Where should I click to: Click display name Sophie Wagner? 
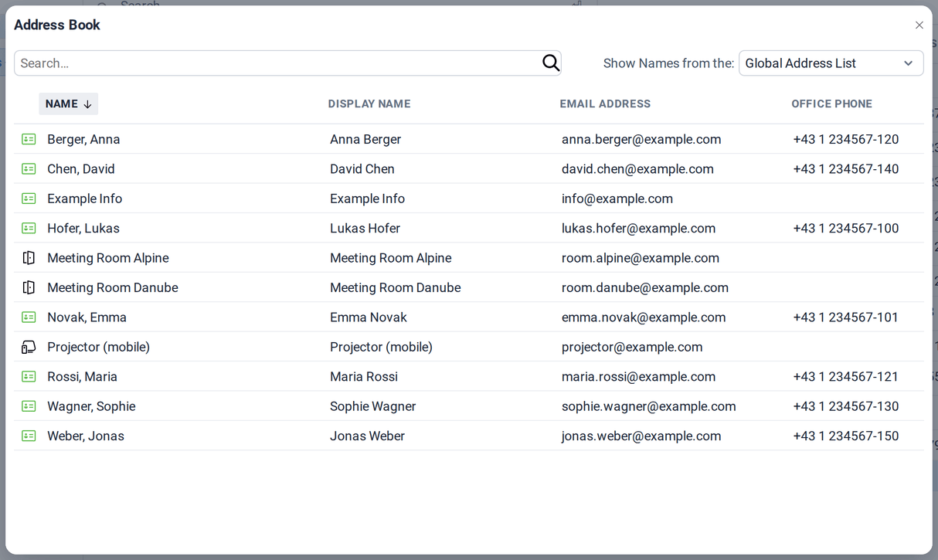(373, 406)
